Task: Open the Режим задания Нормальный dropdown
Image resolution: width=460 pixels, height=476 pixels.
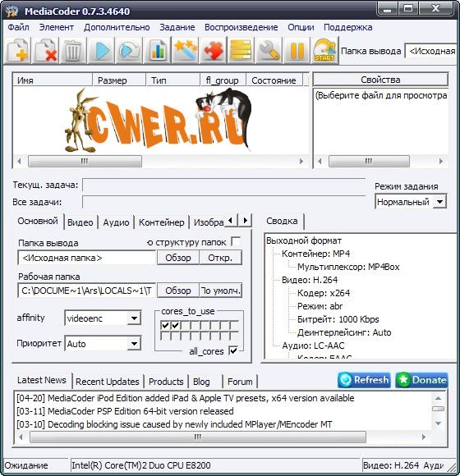Action: click(x=439, y=202)
